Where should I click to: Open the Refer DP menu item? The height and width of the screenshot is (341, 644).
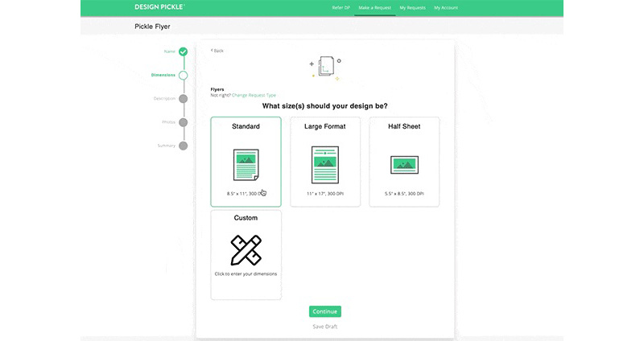(341, 8)
